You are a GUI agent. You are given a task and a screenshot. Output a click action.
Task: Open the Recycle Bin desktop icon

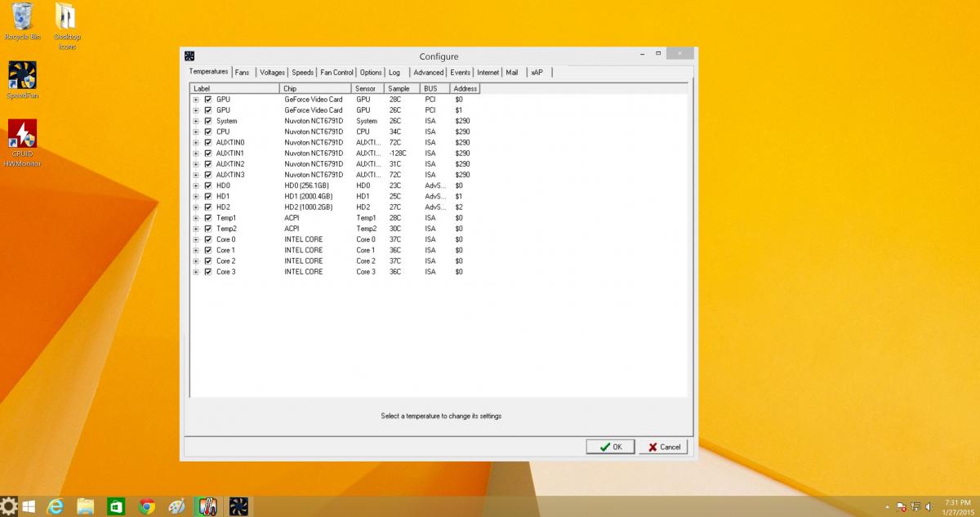pos(22,22)
